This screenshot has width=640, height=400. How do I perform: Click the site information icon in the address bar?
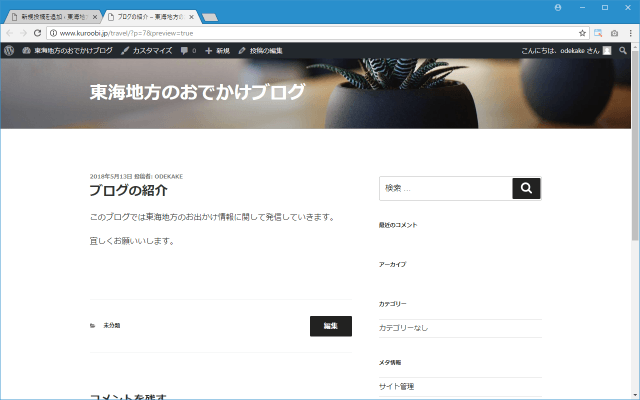click(x=53, y=33)
